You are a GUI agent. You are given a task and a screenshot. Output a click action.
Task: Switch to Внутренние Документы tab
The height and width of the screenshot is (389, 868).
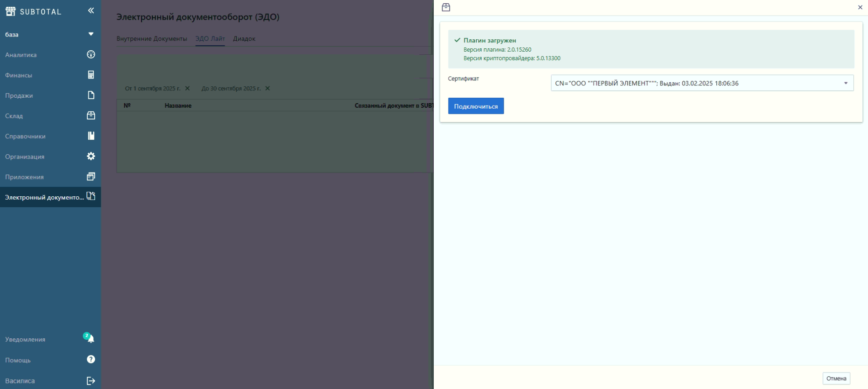pos(152,39)
